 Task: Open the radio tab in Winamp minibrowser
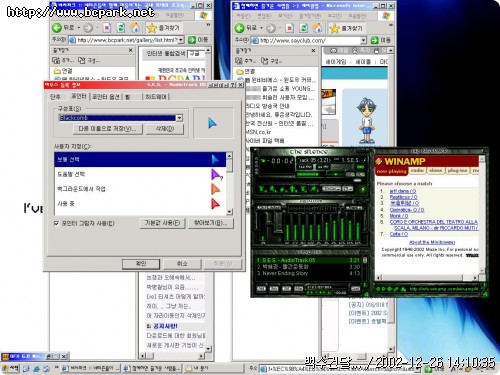(417, 171)
